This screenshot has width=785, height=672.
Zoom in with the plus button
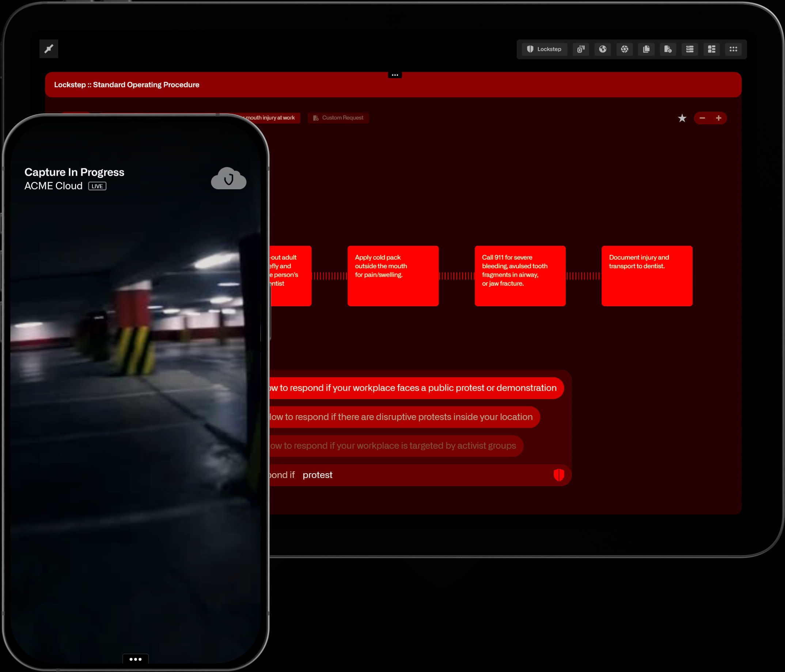719,118
